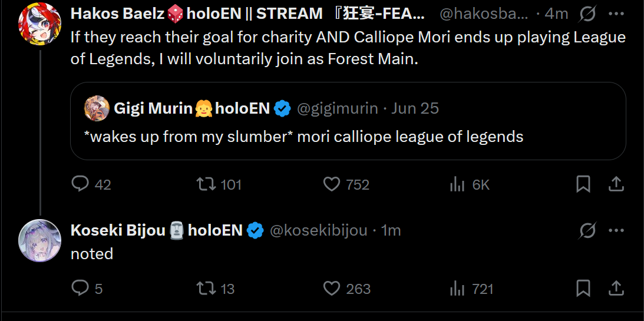The height and width of the screenshot is (321, 644).
Task: Open more options for Hakos Baelz's tweet
Action: [616, 13]
